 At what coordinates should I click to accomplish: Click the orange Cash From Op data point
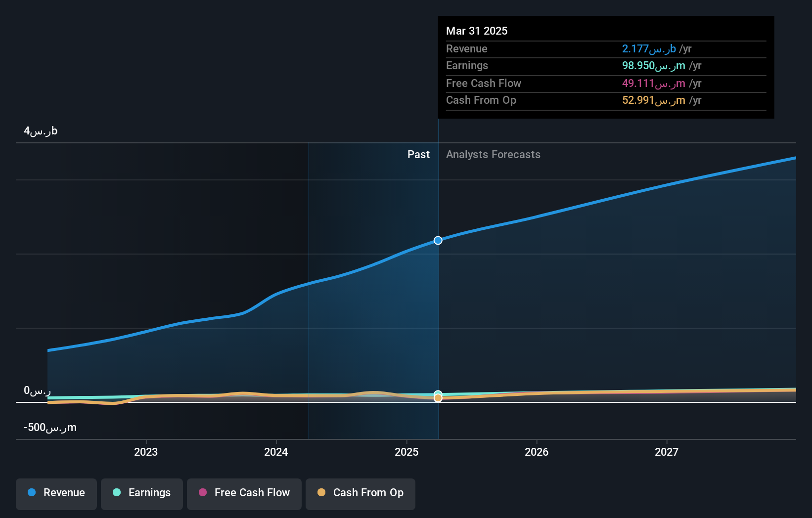(x=438, y=398)
